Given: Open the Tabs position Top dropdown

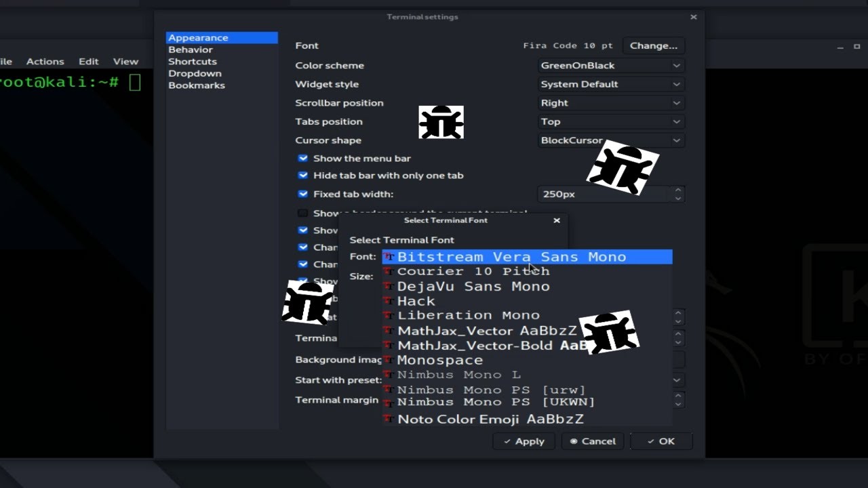Looking at the screenshot, I should 611,122.
